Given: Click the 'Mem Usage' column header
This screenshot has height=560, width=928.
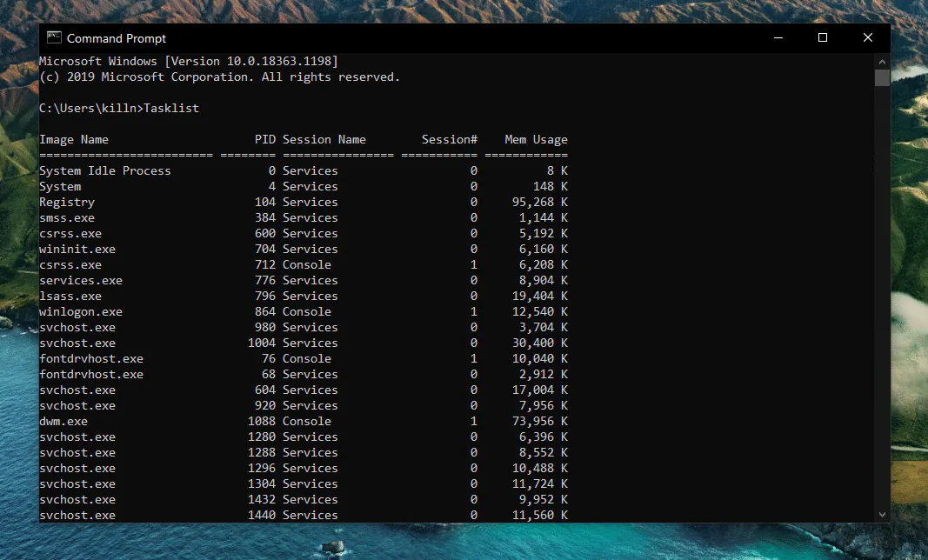Looking at the screenshot, I should pyautogui.click(x=537, y=140).
